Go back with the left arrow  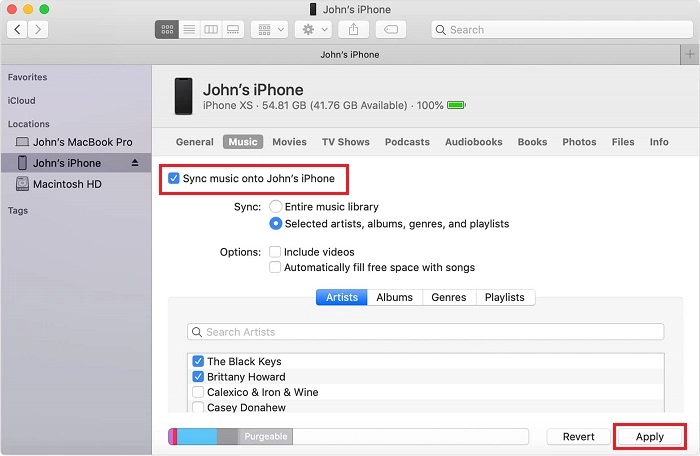coord(17,30)
